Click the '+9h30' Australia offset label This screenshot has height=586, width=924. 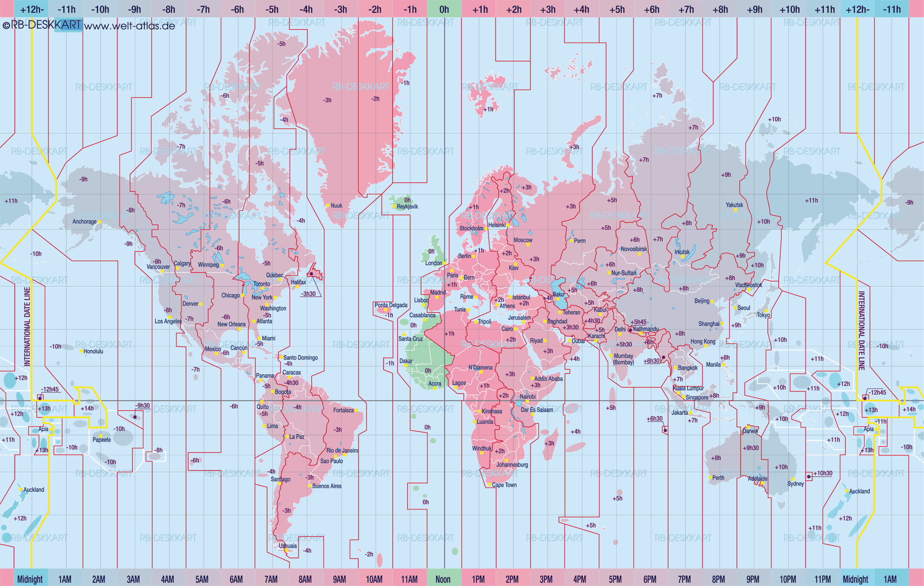[751, 448]
